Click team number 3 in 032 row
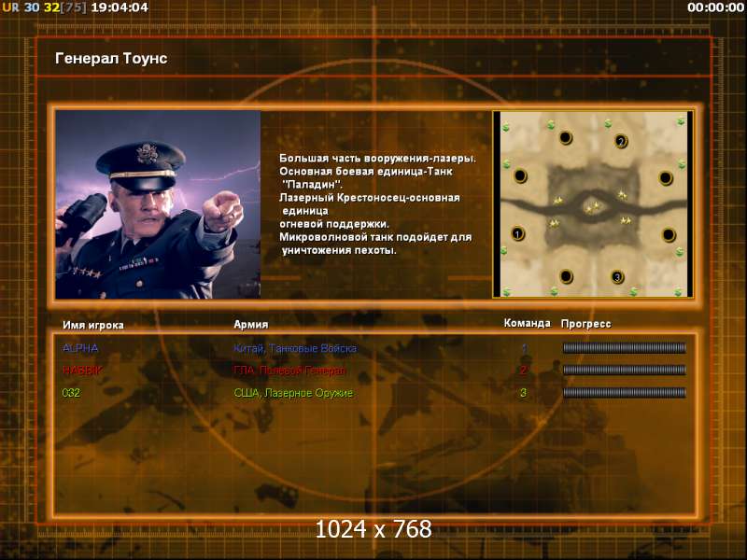The image size is (747, 560). 524,393
